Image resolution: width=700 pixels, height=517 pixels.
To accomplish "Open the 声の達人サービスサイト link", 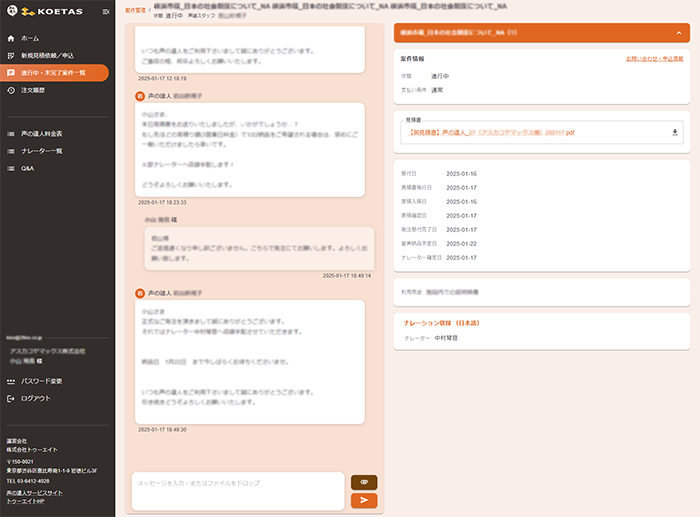I will pos(35,492).
